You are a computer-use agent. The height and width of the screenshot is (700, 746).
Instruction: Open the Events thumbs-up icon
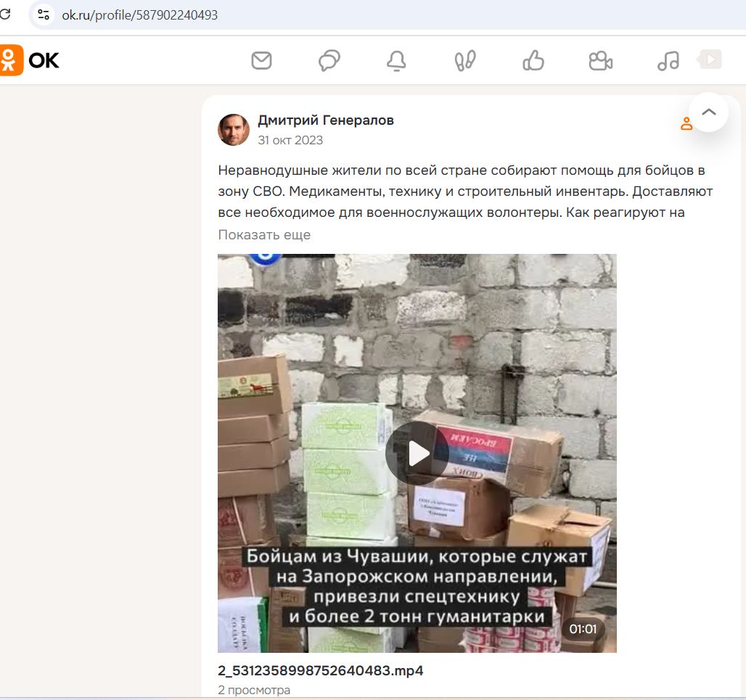tap(533, 61)
